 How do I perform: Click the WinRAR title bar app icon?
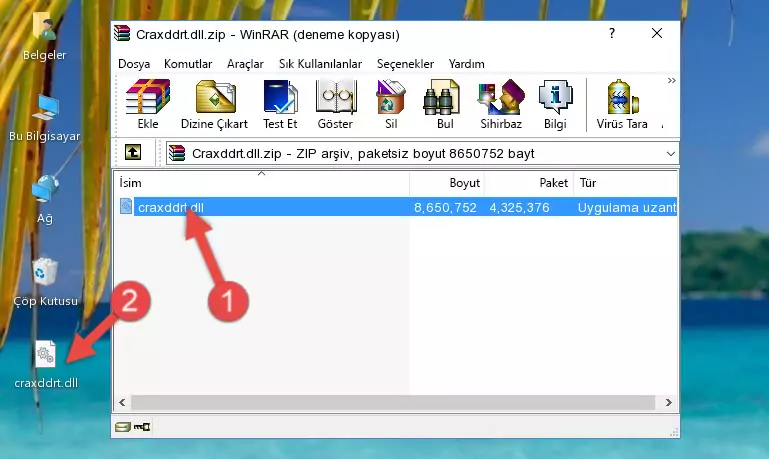click(x=122, y=34)
